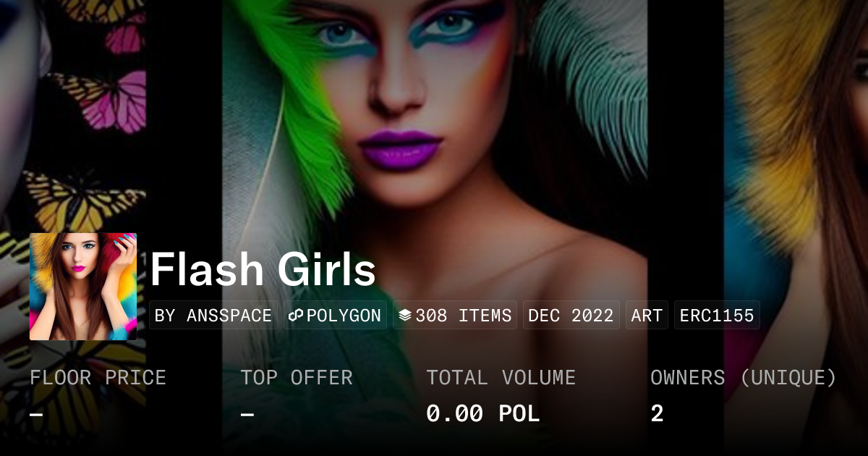Open creator BY ANSSPACE badge
The height and width of the screenshot is (456, 868).
coord(213,316)
